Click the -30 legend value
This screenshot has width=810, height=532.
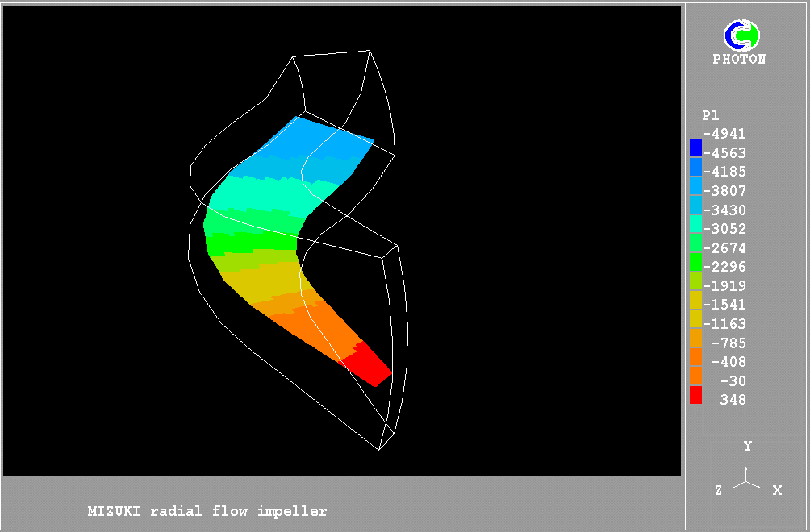(x=733, y=381)
